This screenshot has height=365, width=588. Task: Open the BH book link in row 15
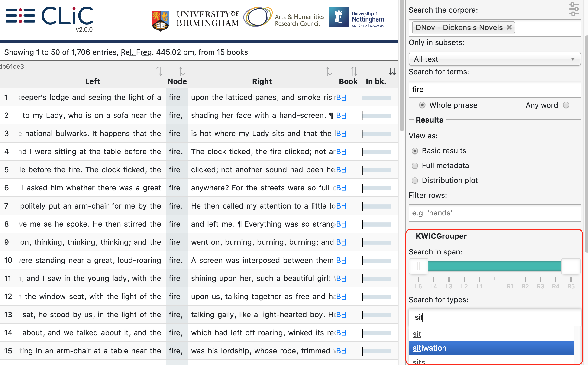tap(341, 351)
